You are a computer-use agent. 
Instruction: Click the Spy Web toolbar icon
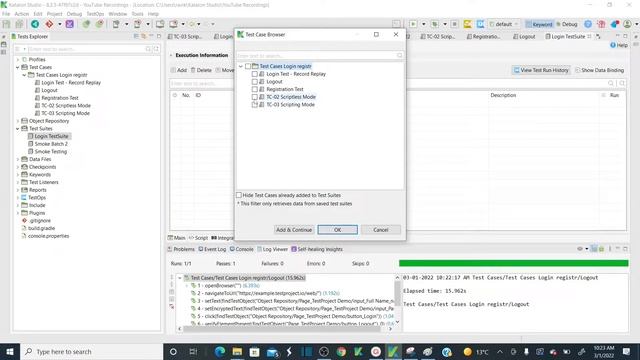point(86,24)
